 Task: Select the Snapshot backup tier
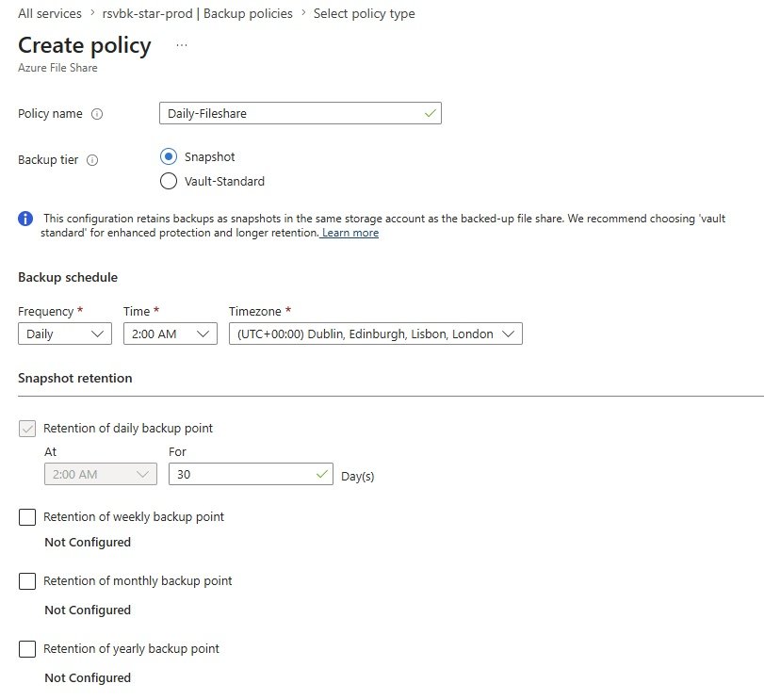point(169,156)
